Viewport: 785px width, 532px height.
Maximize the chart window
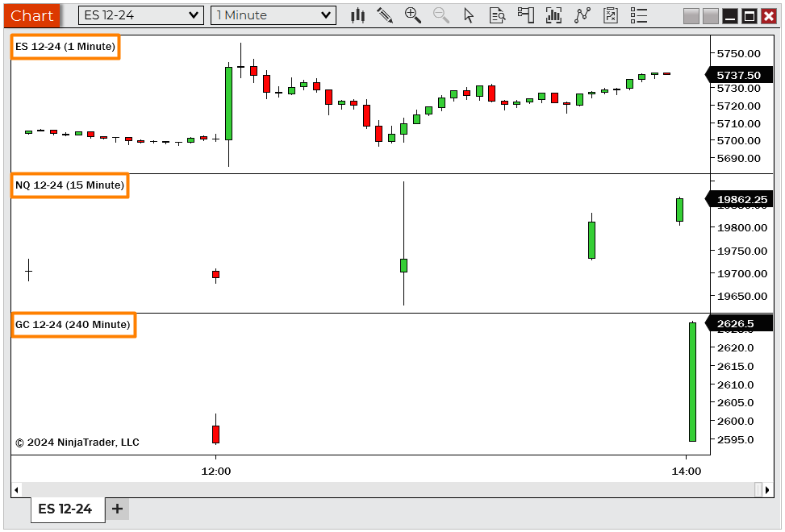[750, 16]
